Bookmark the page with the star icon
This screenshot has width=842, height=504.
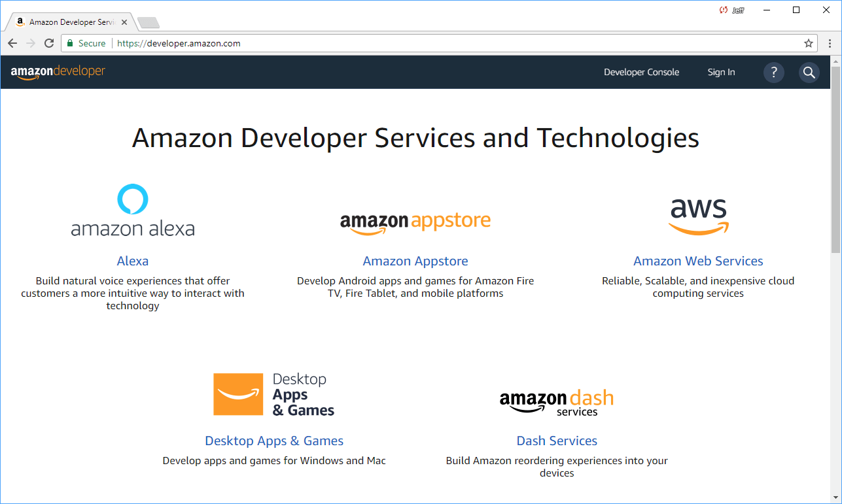[809, 43]
